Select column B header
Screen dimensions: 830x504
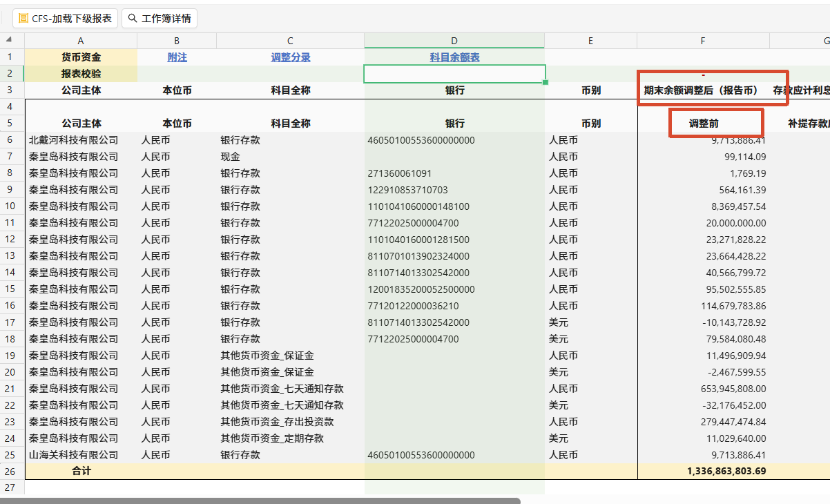click(177, 41)
